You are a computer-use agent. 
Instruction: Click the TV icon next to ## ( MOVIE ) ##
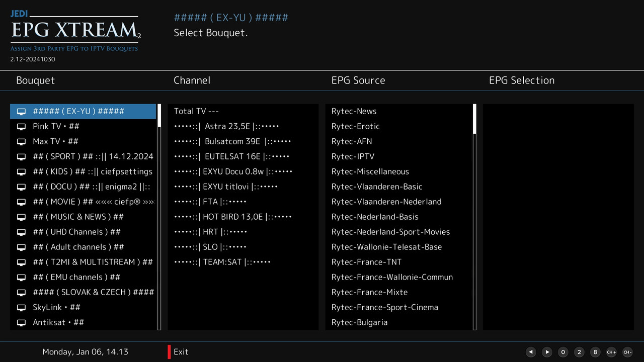21,202
